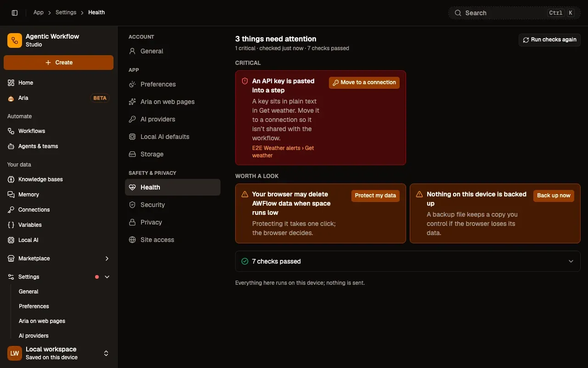Click Move to a connection

pyautogui.click(x=364, y=82)
